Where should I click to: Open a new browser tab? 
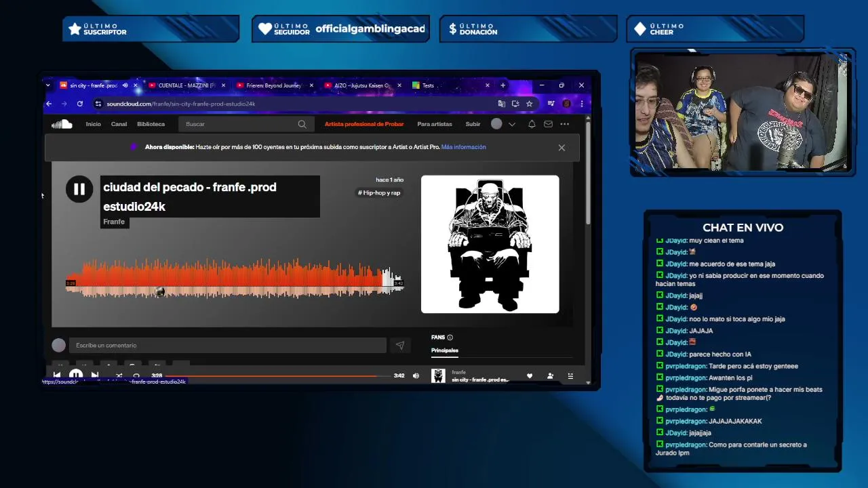[x=502, y=85]
